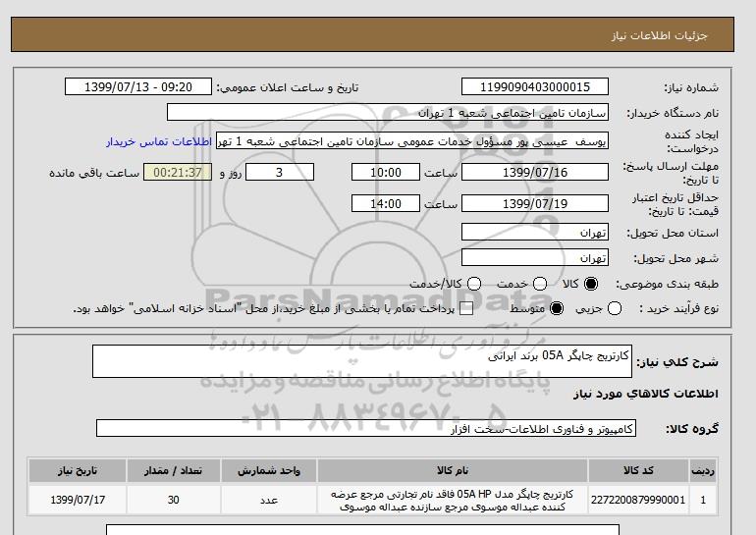The image size is (756, 535).
Task: Click the product name cell کارتریج چاپگر مدل 05A HP
Action: pyautogui.click(x=453, y=501)
